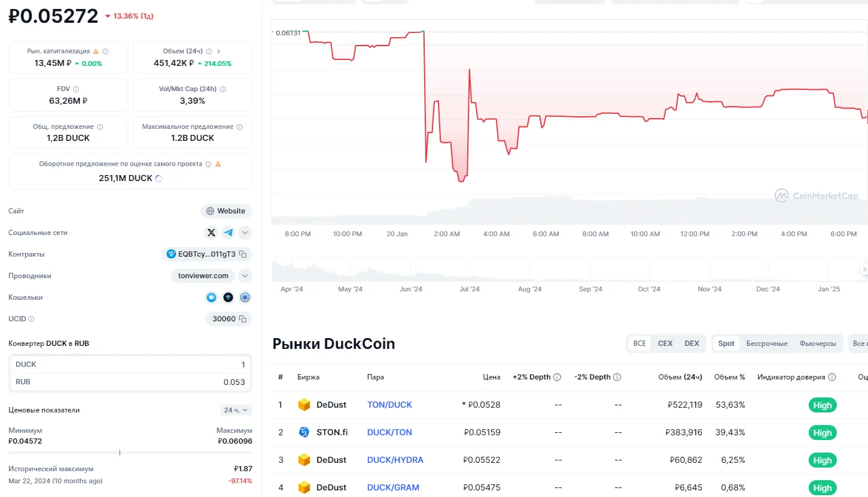Copy the EQBTcy...011gT3 contract address
Image resolution: width=868 pixels, height=497 pixels.
click(243, 254)
